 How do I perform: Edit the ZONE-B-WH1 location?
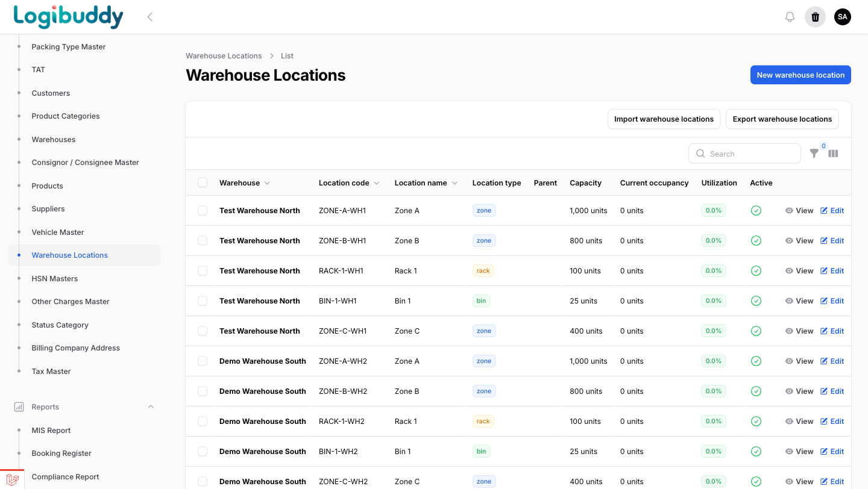click(832, 241)
